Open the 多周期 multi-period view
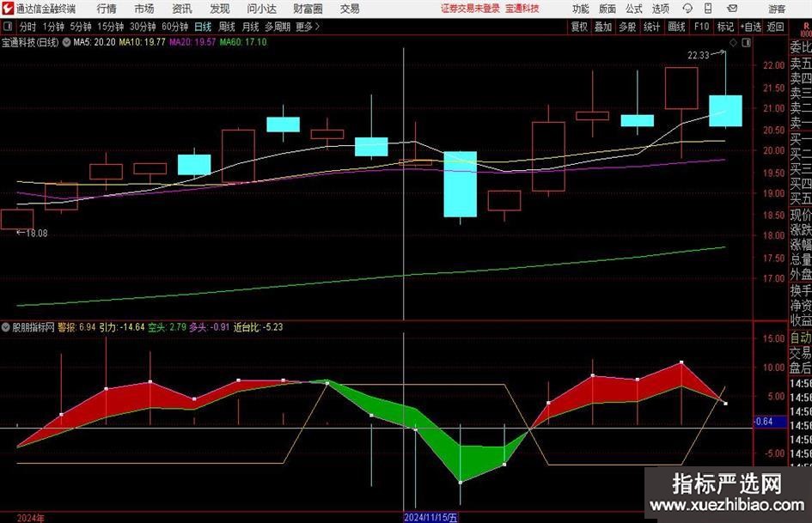 (278, 27)
